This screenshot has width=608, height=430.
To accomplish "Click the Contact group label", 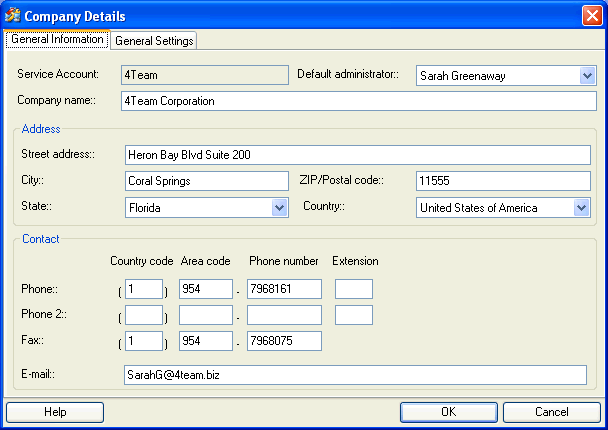I will (x=41, y=239).
